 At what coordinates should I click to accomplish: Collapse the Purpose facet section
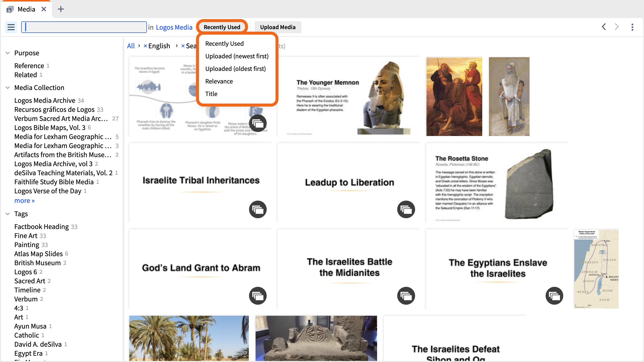click(8, 53)
